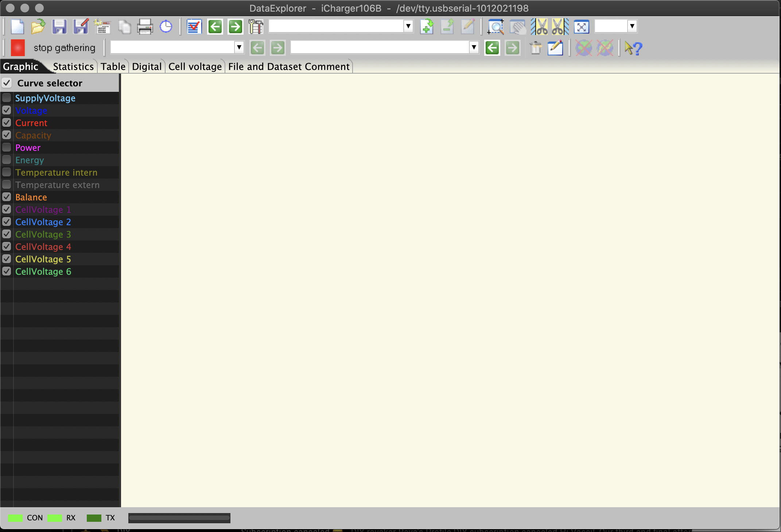
Task: Click the cut tool icon in toolbar
Action: coord(541,26)
